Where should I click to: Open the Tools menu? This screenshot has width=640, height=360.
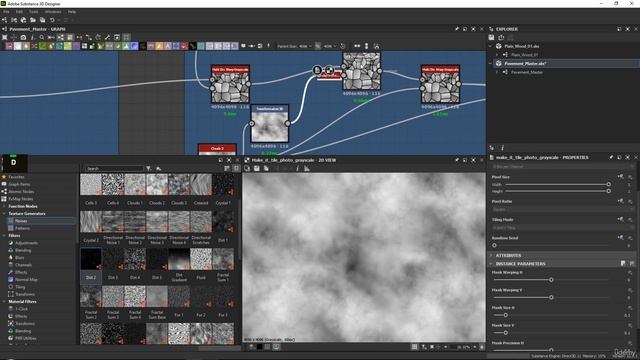(x=33, y=12)
